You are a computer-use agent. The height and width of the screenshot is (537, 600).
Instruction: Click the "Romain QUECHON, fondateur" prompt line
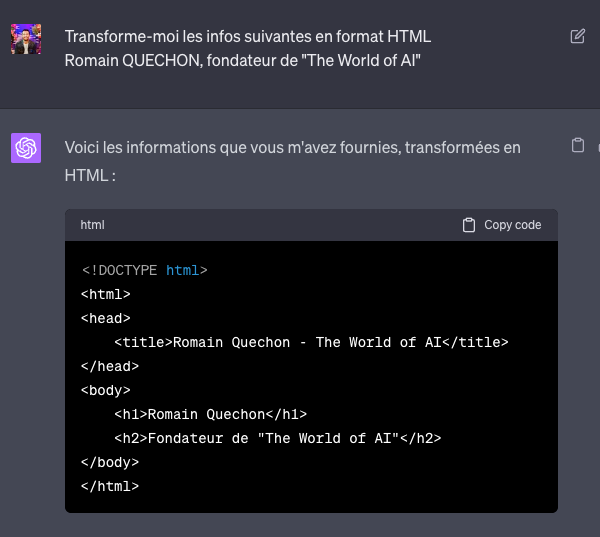(x=242, y=60)
